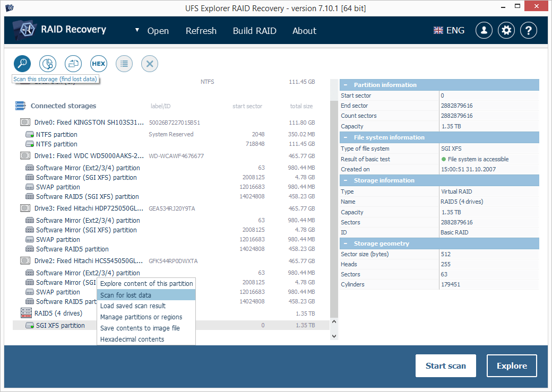Collapse the Storage information section
552x392 pixels.
click(346, 180)
